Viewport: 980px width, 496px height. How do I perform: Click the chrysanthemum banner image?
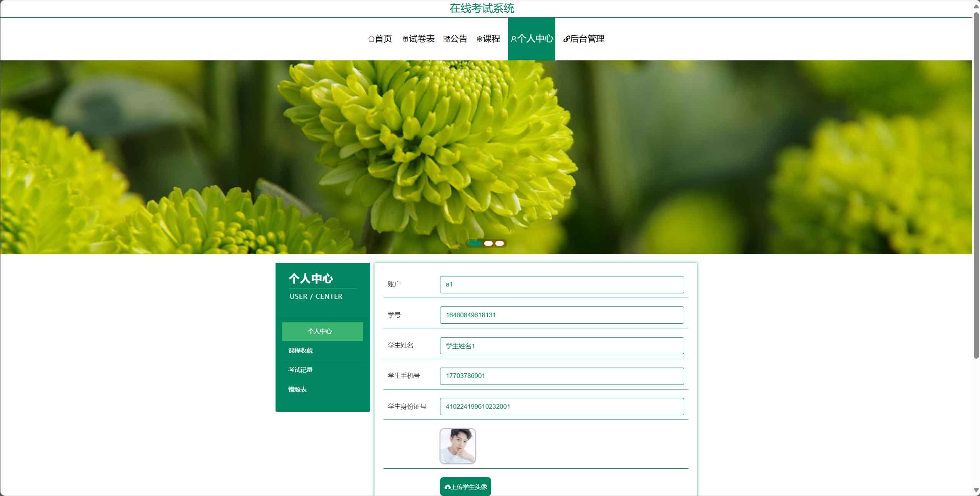coord(486,157)
